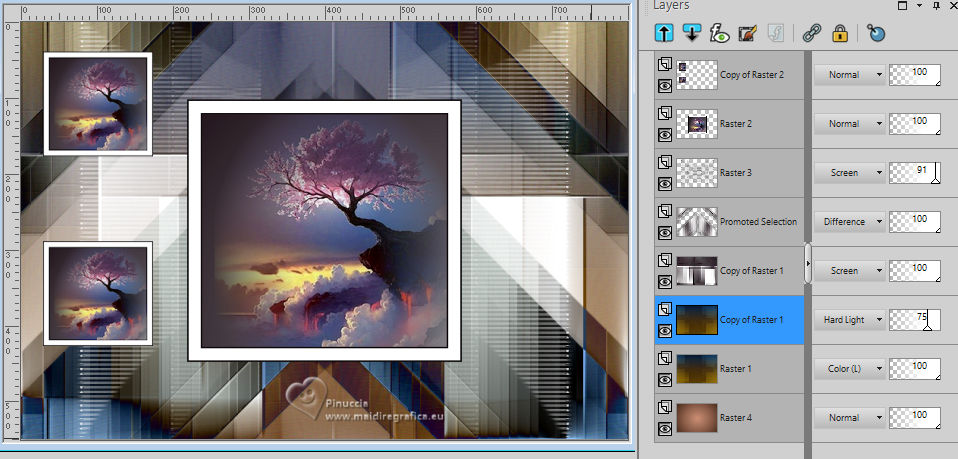Select the Raster 2 layer name

[736, 123]
